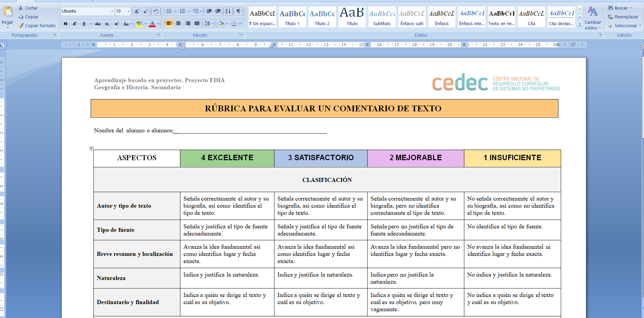Screen dimensions: 644x318
Task: Justify the paragraph text
Action: [x=197, y=23]
